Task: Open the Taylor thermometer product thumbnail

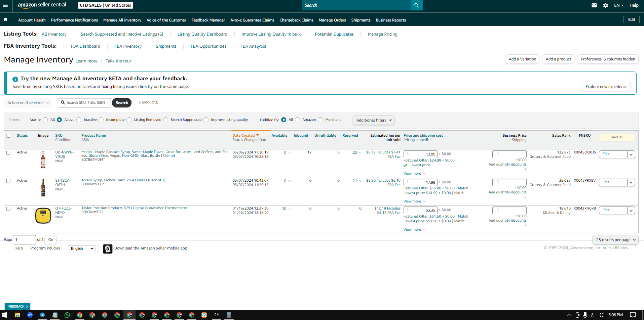Action: tap(43, 216)
